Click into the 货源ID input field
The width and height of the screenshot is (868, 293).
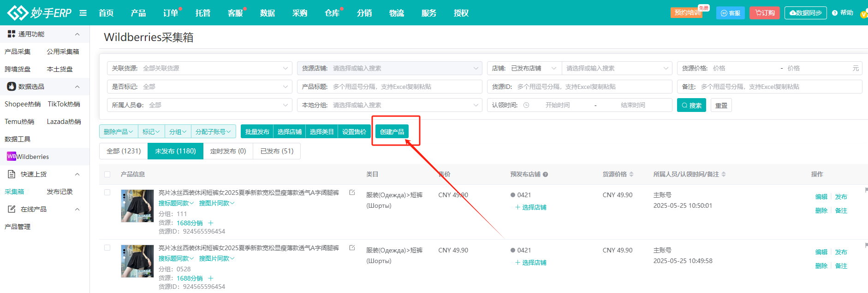(x=580, y=87)
